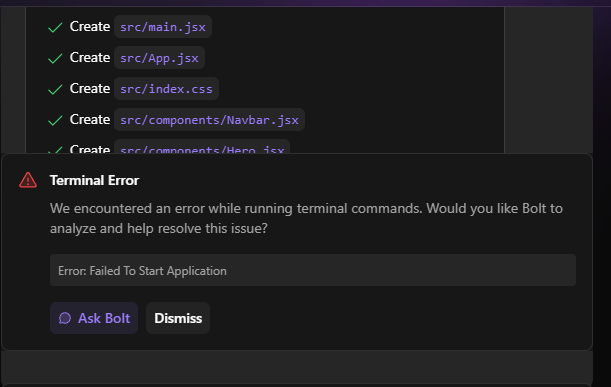Click the Create label next to src/main.jsx
611x387 pixels.
[90, 27]
